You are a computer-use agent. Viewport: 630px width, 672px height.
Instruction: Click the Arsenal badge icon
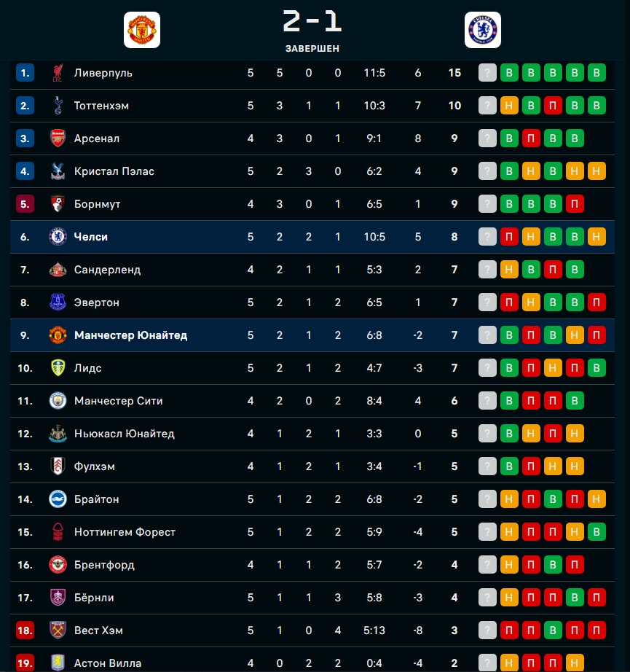pos(58,138)
